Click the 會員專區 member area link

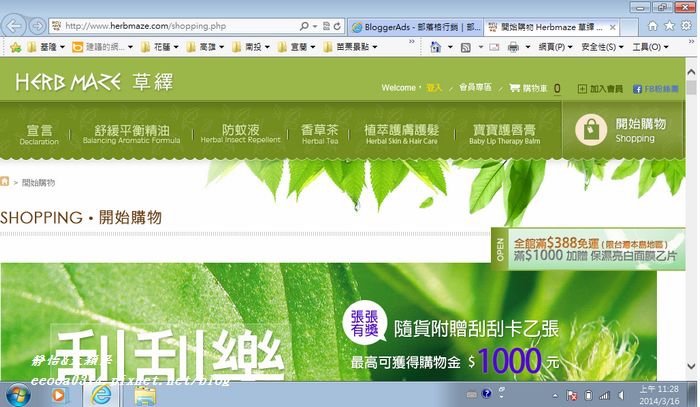[475, 87]
